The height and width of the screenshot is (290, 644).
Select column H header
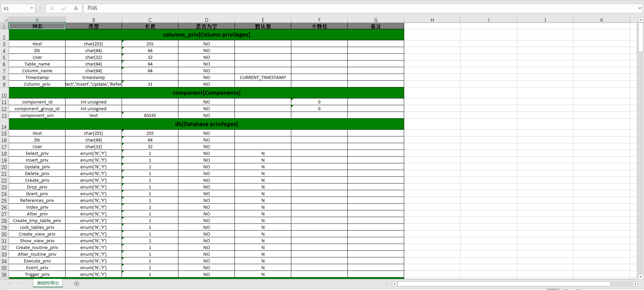click(x=432, y=20)
